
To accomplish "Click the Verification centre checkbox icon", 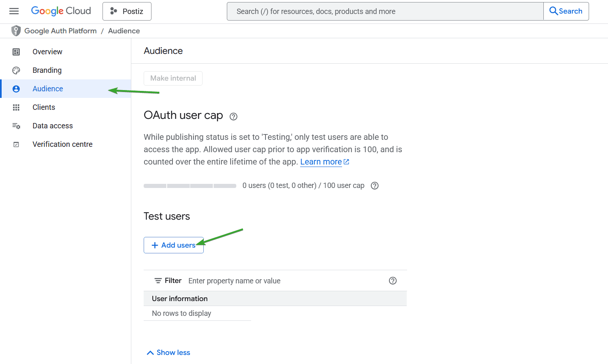I will 16,144.
